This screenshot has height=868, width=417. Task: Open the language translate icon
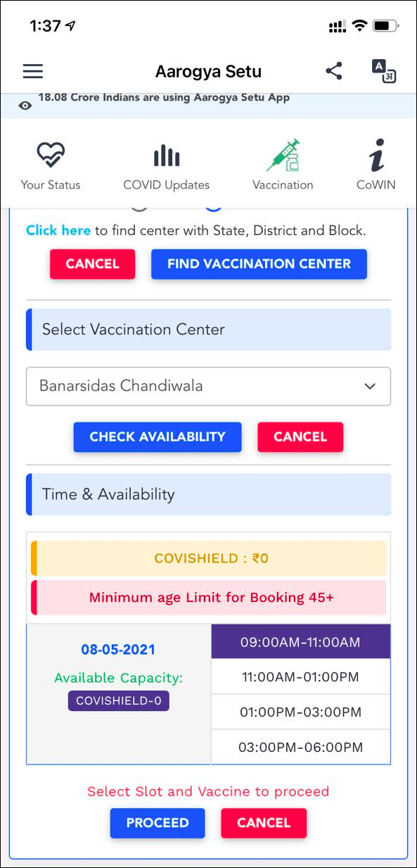click(x=384, y=71)
